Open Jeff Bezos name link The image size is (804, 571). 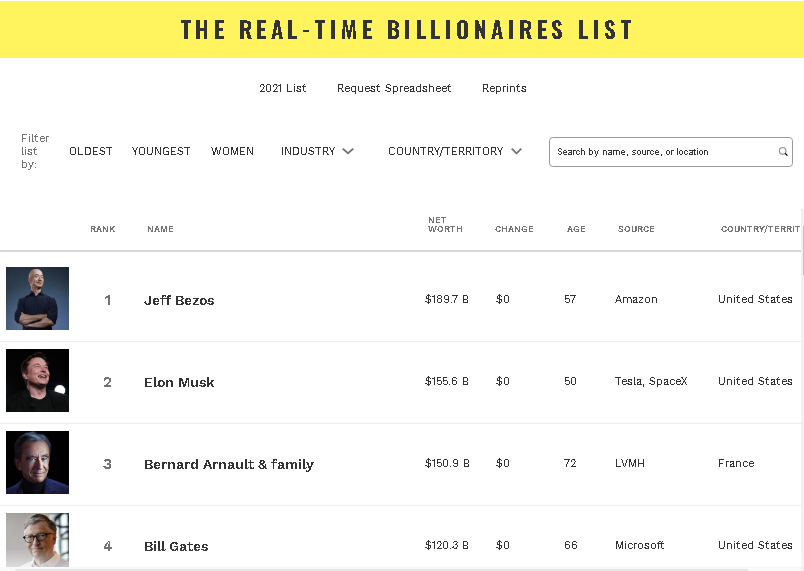point(179,300)
